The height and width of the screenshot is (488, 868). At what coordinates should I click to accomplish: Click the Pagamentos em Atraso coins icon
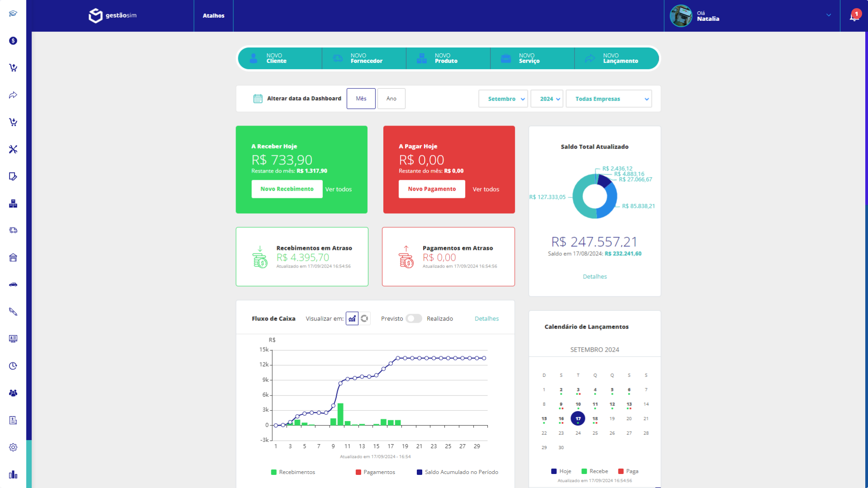click(x=406, y=257)
